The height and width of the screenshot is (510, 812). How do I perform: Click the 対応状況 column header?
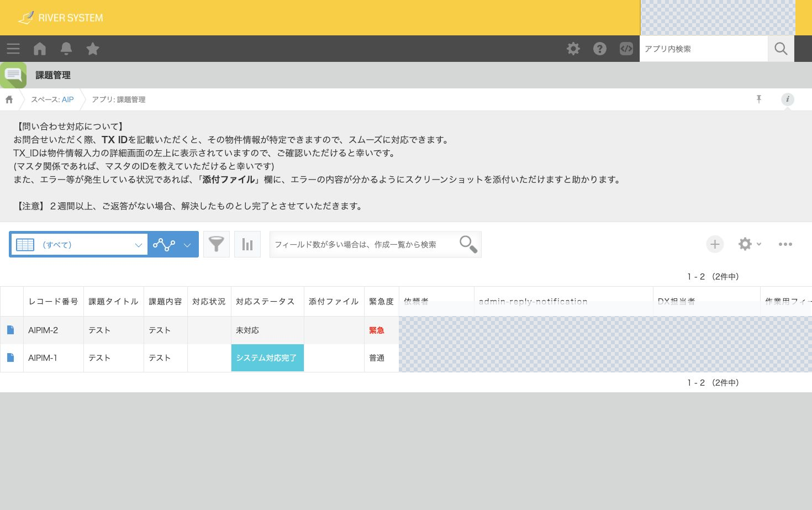pyautogui.click(x=209, y=302)
